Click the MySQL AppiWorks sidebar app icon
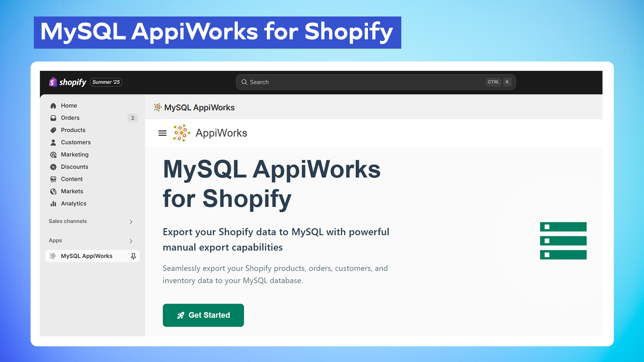644x362 pixels. pos(53,256)
